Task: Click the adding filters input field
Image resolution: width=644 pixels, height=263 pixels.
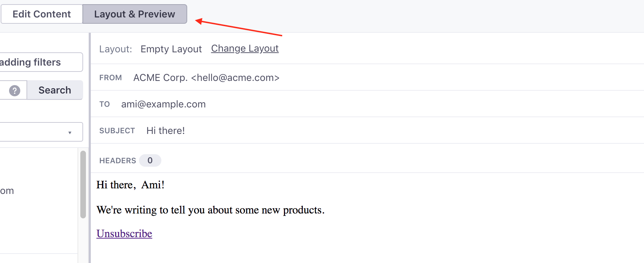Action: (x=41, y=62)
